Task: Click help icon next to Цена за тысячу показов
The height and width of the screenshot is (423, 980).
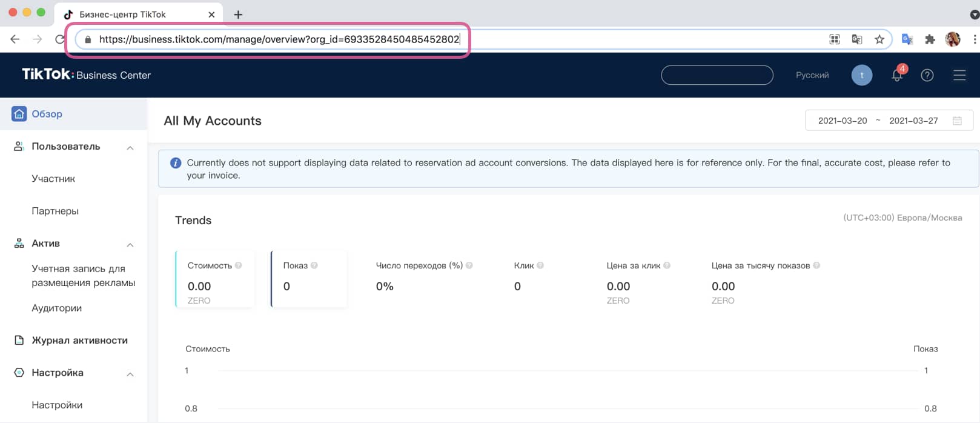Action: point(816,265)
